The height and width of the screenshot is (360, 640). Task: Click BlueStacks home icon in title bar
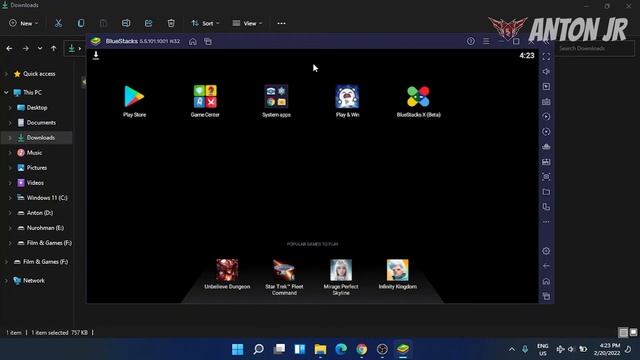(x=193, y=41)
